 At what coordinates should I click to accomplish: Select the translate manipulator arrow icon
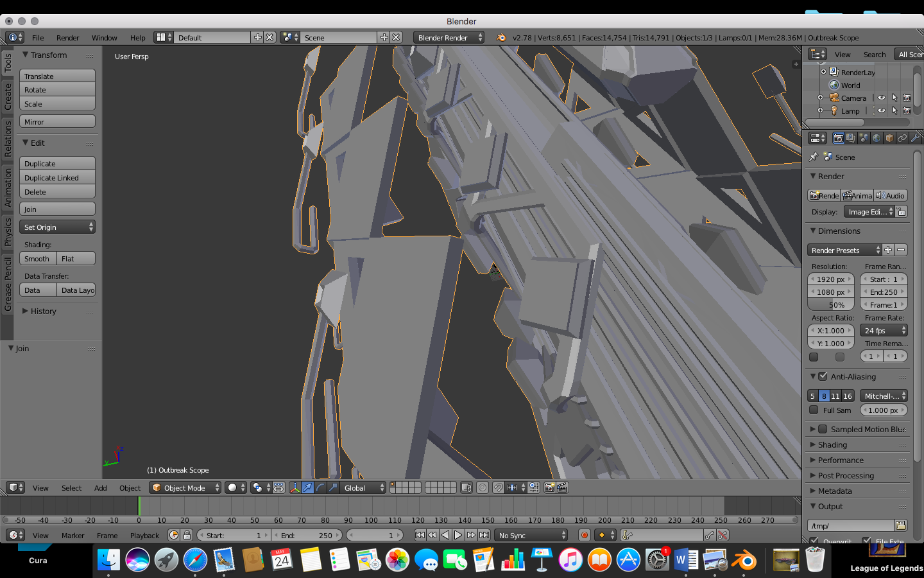click(307, 487)
